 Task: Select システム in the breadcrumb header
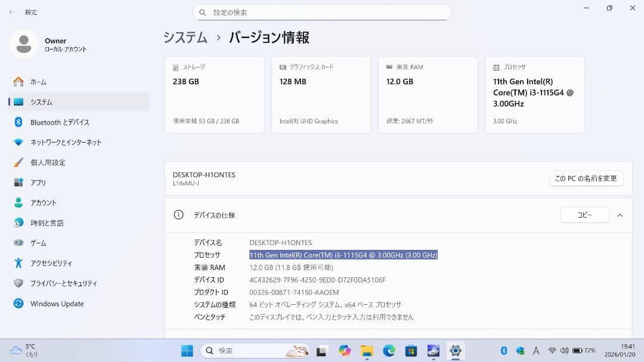(184, 36)
